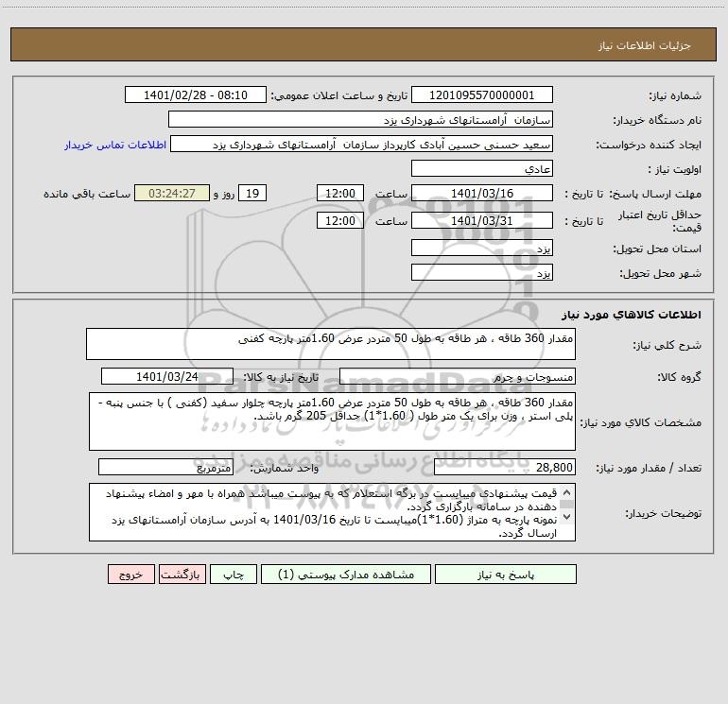Click the buyer notes text area

tap(332, 512)
